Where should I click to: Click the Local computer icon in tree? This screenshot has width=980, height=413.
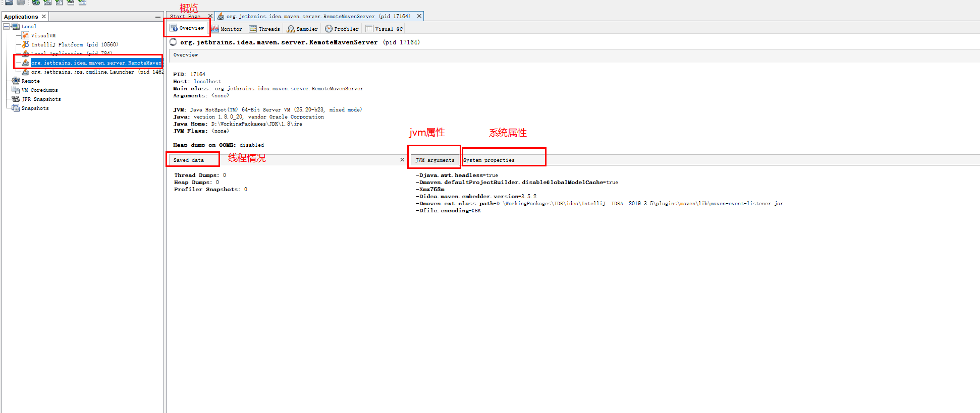point(16,26)
